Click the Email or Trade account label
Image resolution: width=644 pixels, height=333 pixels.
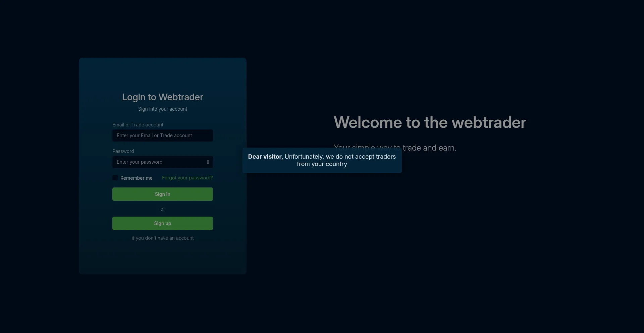click(x=138, y=125)
